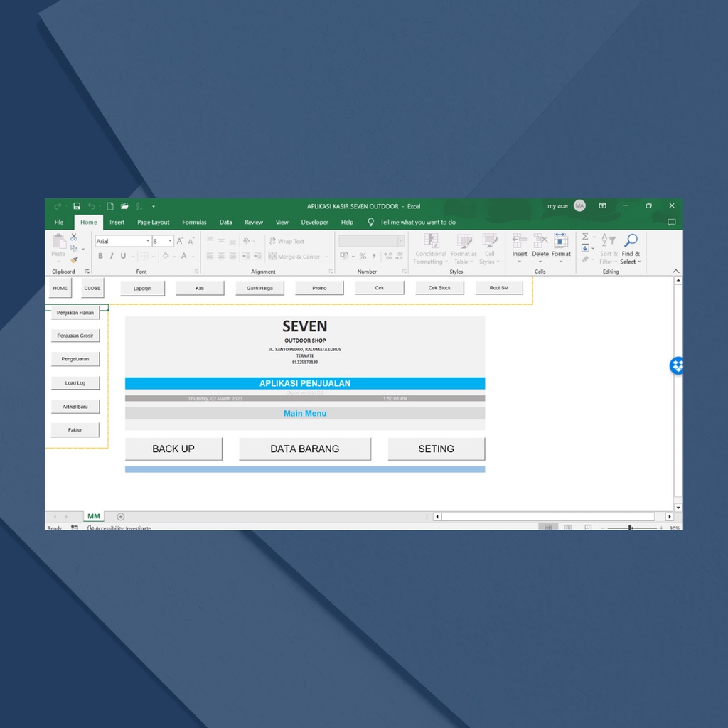Screen dimensions: 728x728
Task: Click the SETING button
Action: 437,449
